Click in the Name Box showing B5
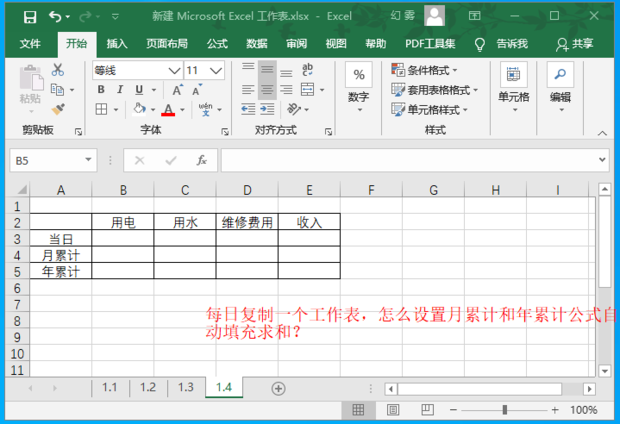The image size is (620, 424). [47, 161]
